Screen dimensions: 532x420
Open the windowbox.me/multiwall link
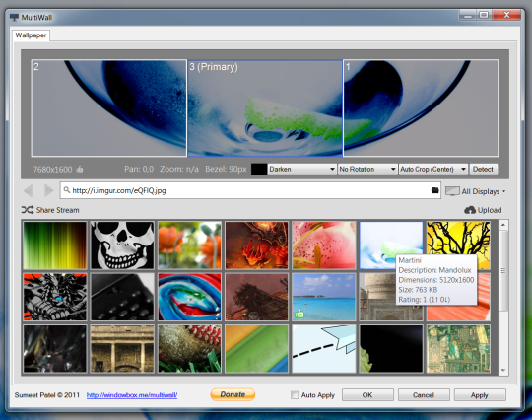coord(132,395)
